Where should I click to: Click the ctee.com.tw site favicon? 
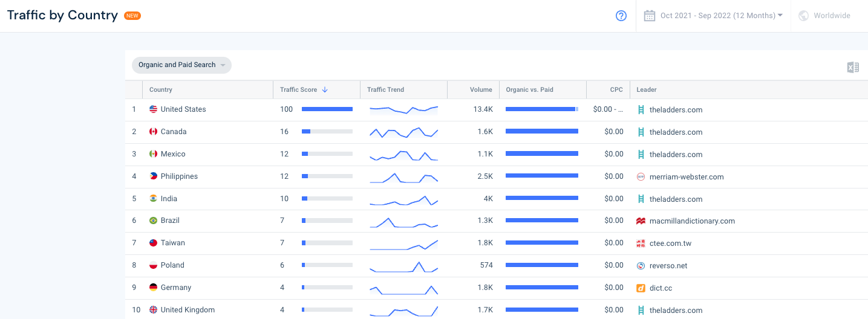pos(641,243)
